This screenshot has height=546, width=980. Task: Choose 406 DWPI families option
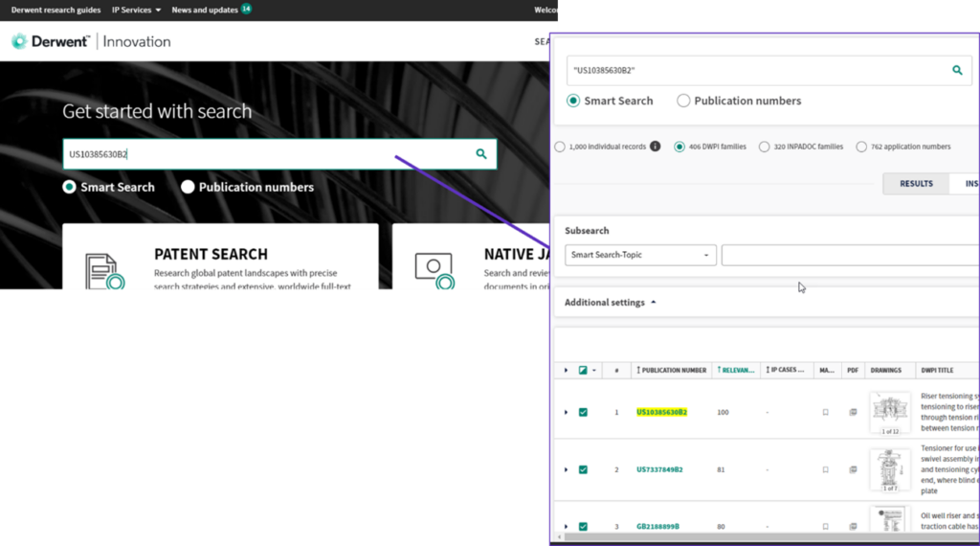click(x=679, y=147)
